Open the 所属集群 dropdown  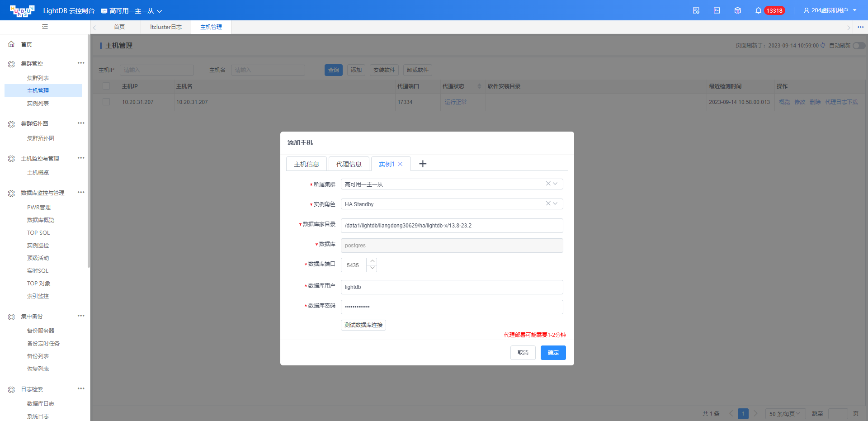[x=452, y=184]
